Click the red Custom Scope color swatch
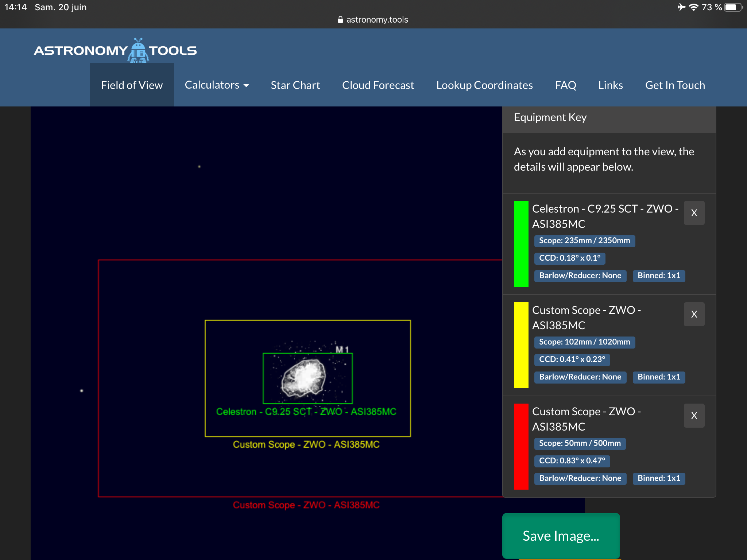This screenshot has height=560, width=747. pos(521,447)
